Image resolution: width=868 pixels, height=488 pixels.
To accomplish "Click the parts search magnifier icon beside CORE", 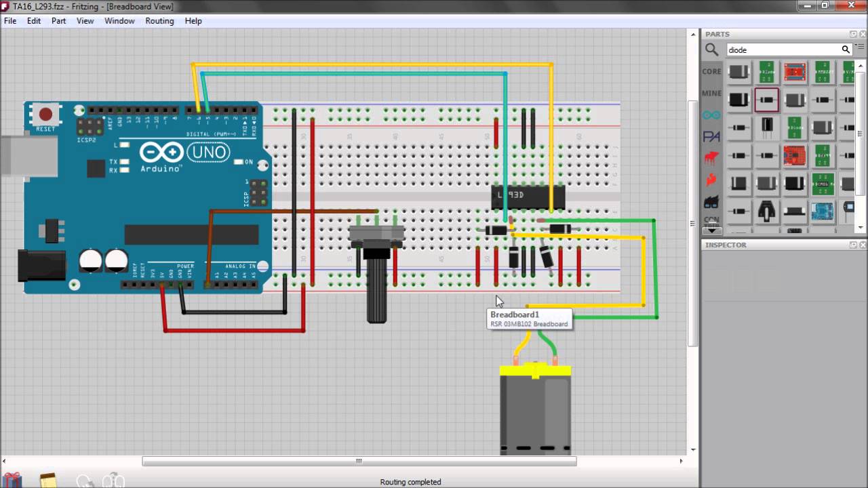I will pos(711,49).
